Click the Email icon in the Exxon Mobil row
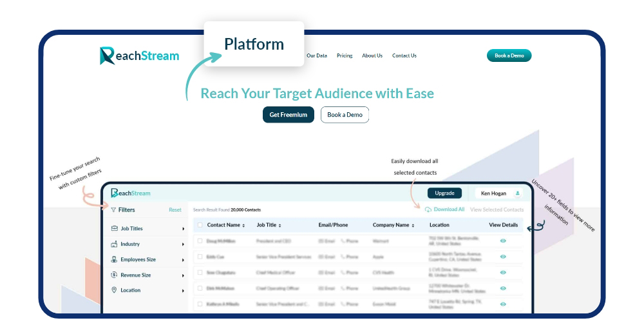The width and height of the screenshot is (644, 336). click(x=321, y=304)
